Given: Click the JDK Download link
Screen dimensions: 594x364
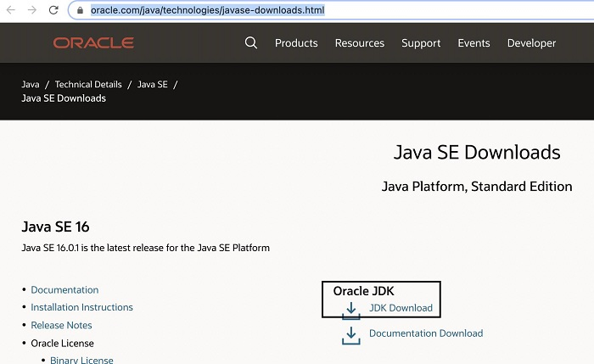Looking at the screenshot, I should point(401,308).
